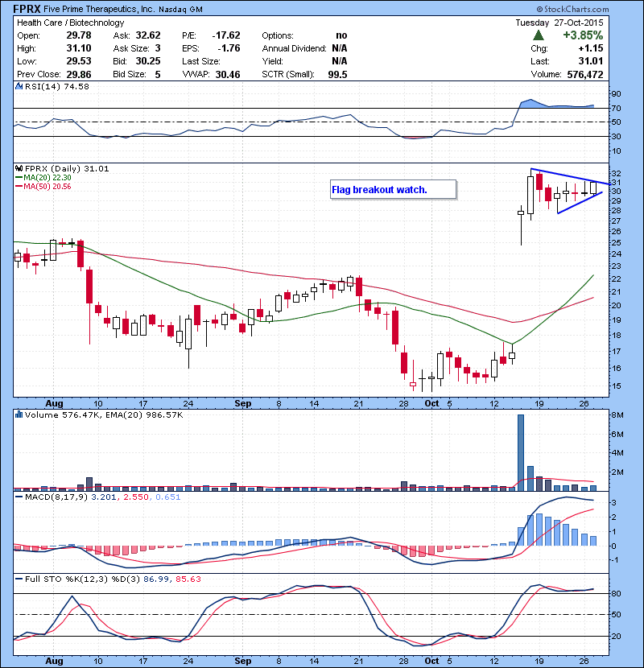Click the MA(50) 20.56 legend text

click(47, 187)
